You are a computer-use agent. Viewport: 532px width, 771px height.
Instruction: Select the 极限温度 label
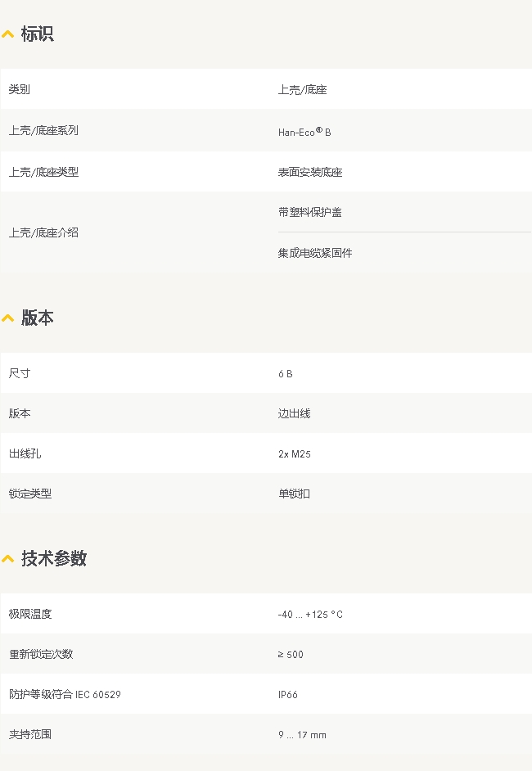tap(30, 614)
